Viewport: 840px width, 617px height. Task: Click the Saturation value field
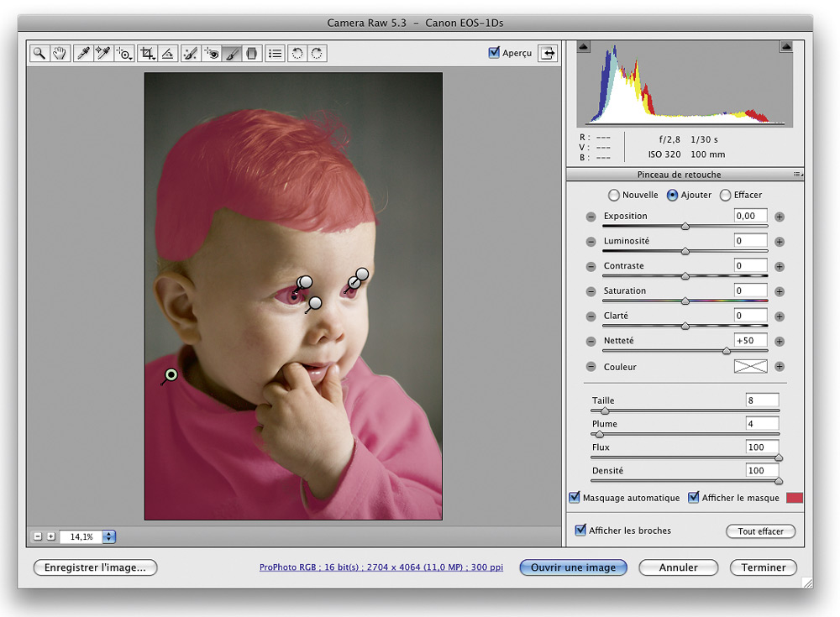coord(750,290)
